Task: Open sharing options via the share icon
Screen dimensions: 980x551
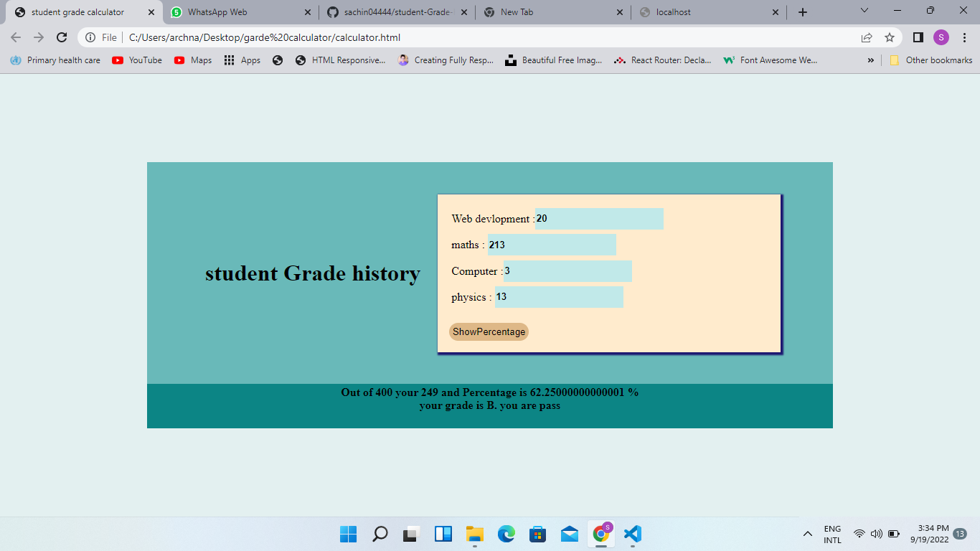Action: point(866,37)
